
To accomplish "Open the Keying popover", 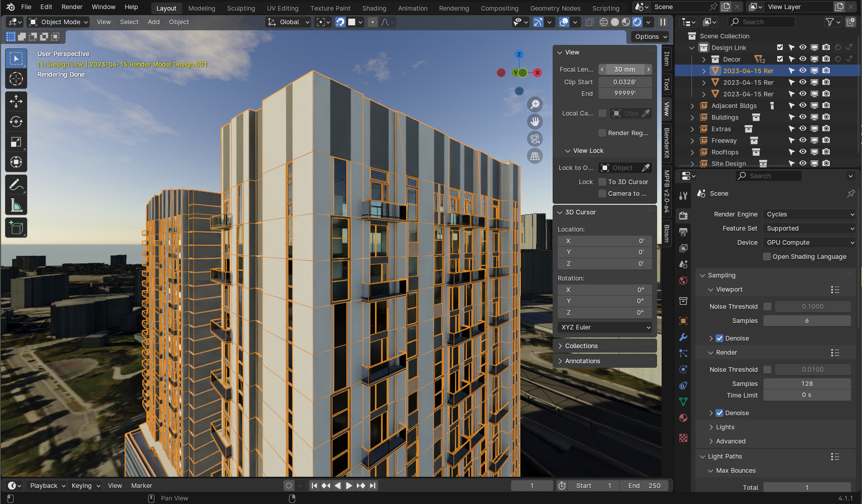I will 86,486.
